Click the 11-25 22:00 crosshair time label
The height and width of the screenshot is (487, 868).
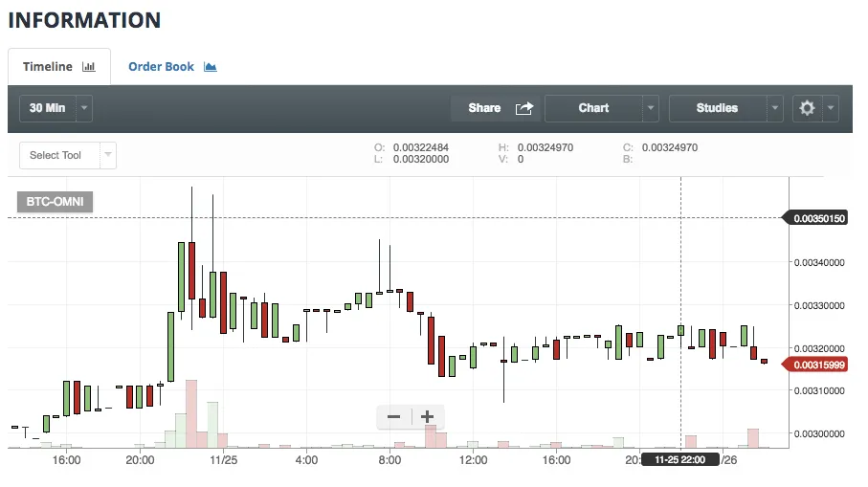tap(679, 460)
